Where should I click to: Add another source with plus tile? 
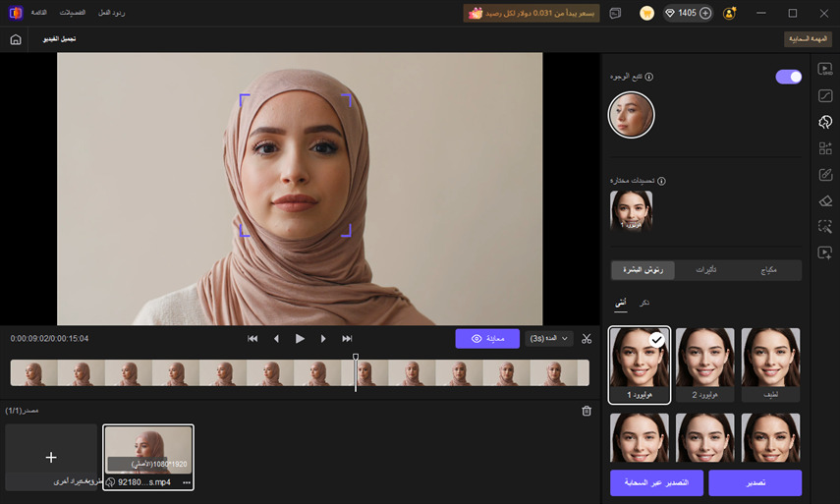(51, 457)
